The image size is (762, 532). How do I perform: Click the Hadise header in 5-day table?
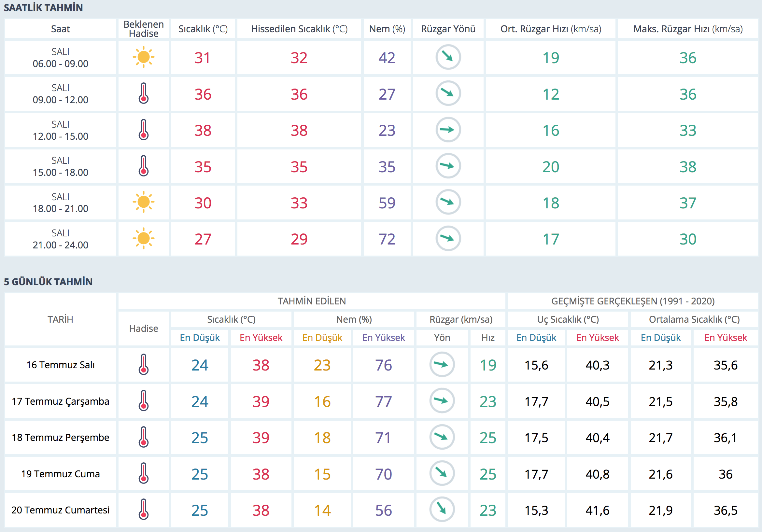tap(143, 329)
